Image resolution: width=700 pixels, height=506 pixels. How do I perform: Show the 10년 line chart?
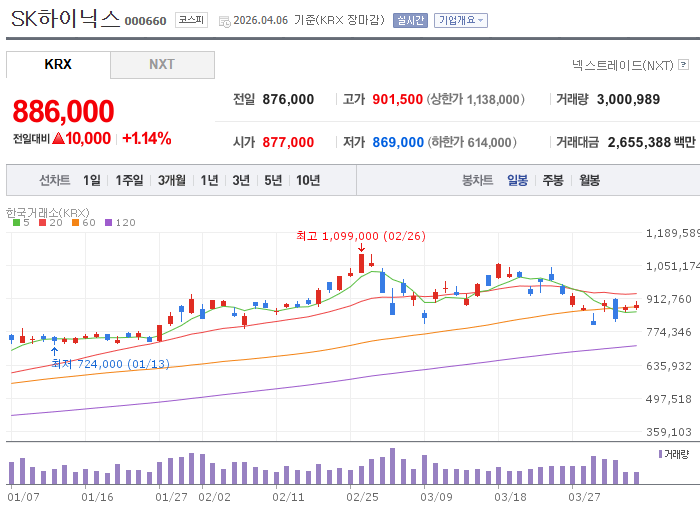[x=308, y=180]
